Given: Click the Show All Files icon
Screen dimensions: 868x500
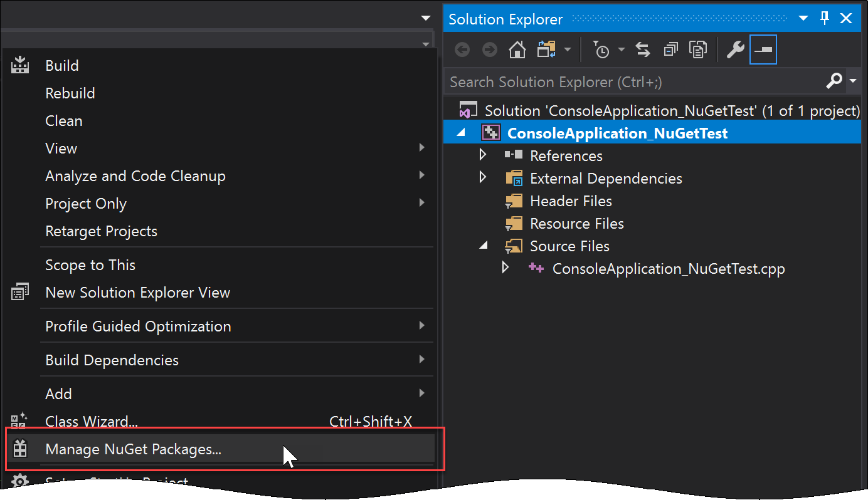Looking at the screenshot, I should coord(697,50).
